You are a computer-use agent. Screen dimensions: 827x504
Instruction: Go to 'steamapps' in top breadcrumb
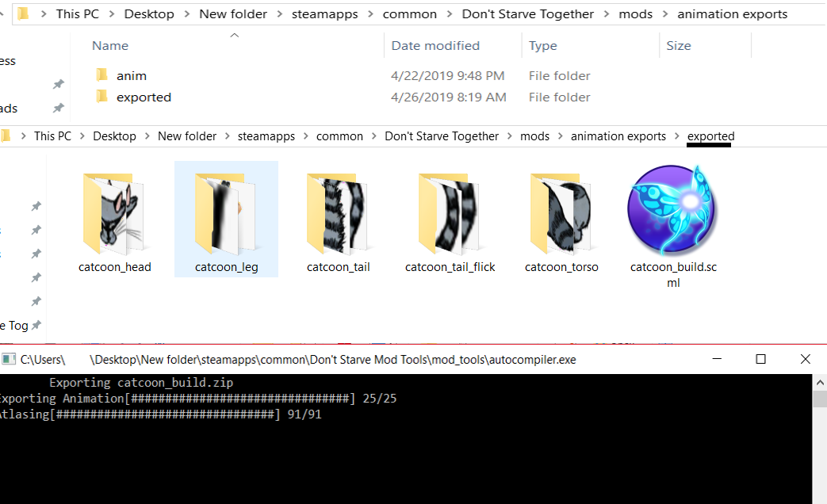click(x=324, y=14)
